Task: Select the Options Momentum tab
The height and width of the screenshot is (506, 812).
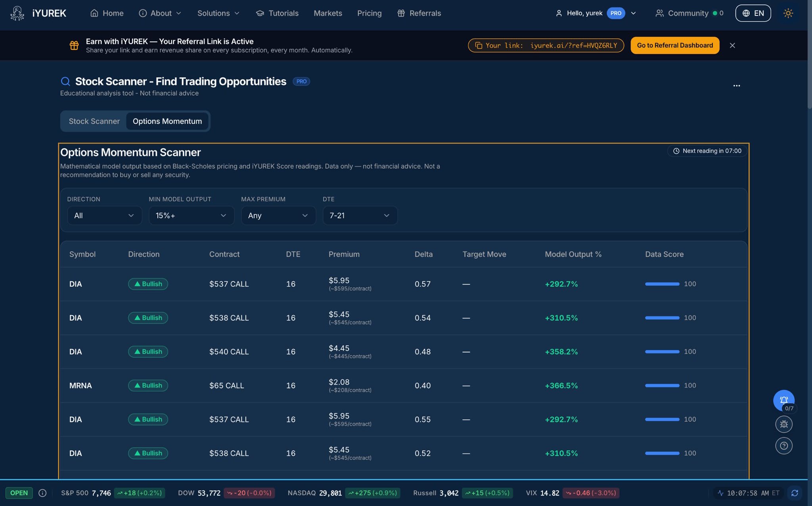Action: (167, 121)
